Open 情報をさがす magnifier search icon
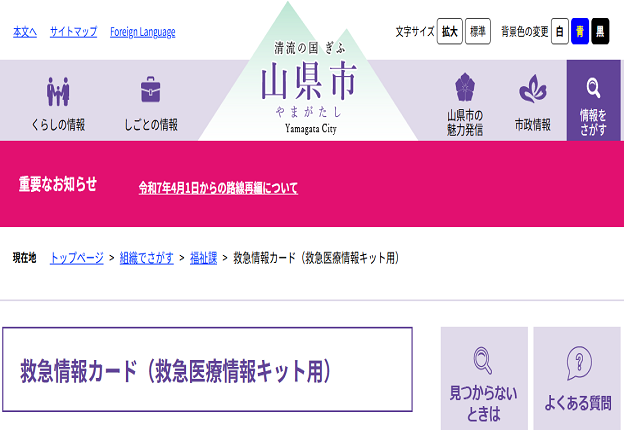Image resolution: width=624 pixels, height=430 pixels. [593, 87]
